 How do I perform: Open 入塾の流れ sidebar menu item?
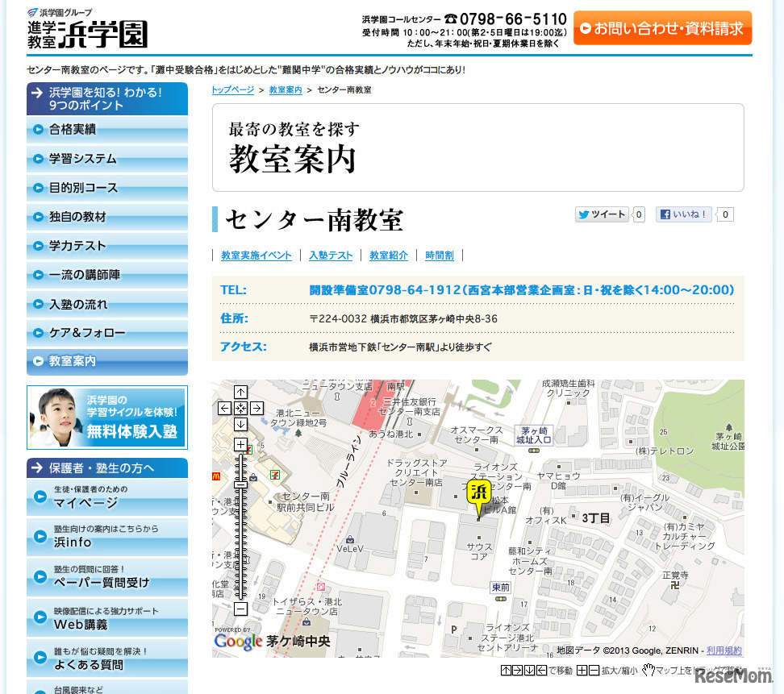point(107,305)
